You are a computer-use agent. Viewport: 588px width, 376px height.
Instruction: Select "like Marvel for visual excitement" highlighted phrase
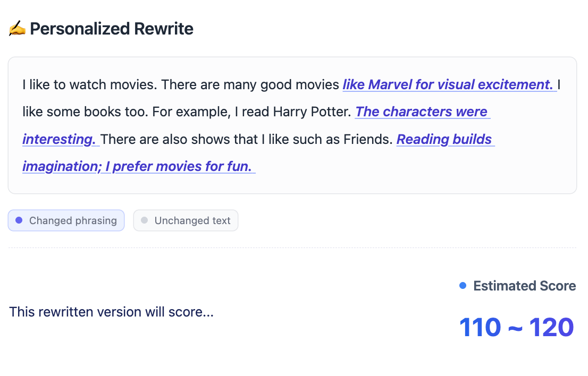click(x=448, y=84)
